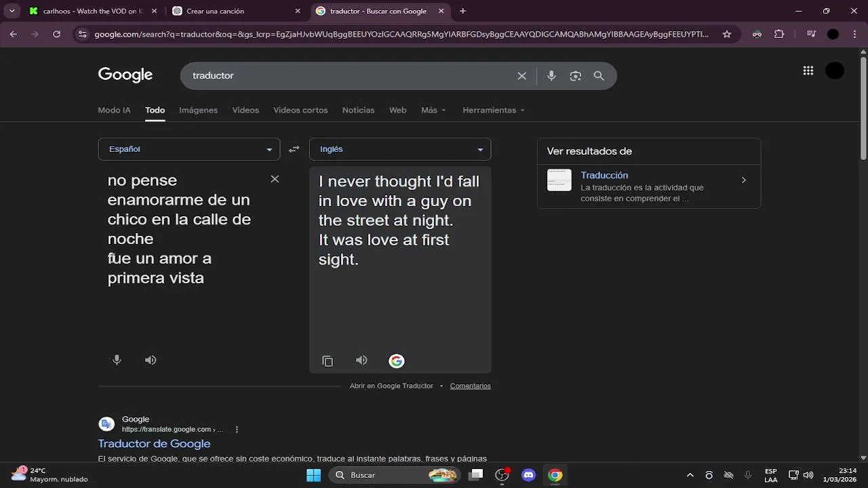Click the Chrome address bar URL
Viewport: 868px width, 488px height.
(401, 34)
